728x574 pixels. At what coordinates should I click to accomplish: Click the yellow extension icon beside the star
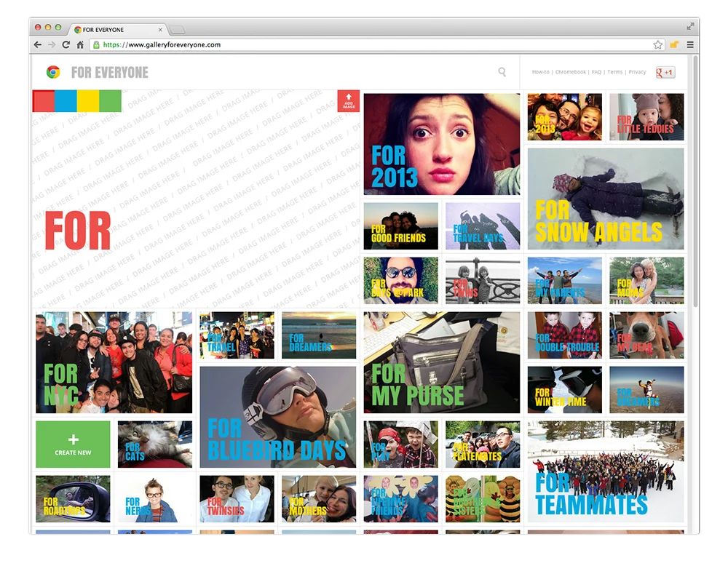(673, 44)
